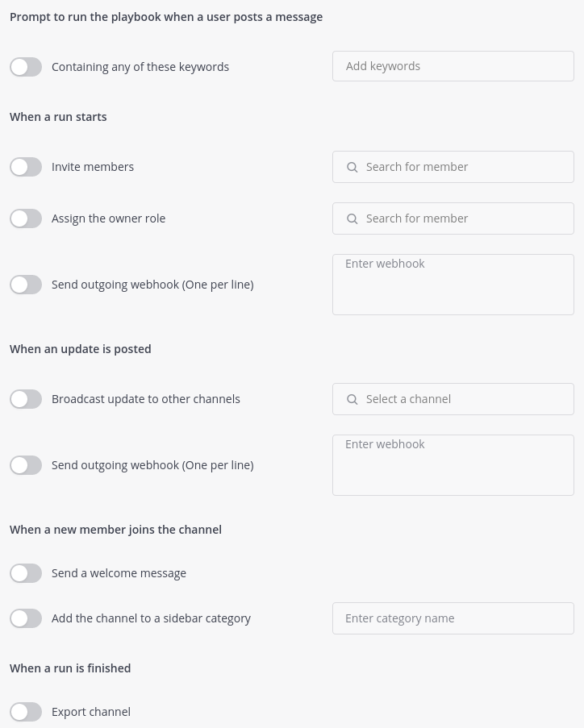The image size is (584, 728).
Task: Focus the Enter category name field
Action: point(453,618)
